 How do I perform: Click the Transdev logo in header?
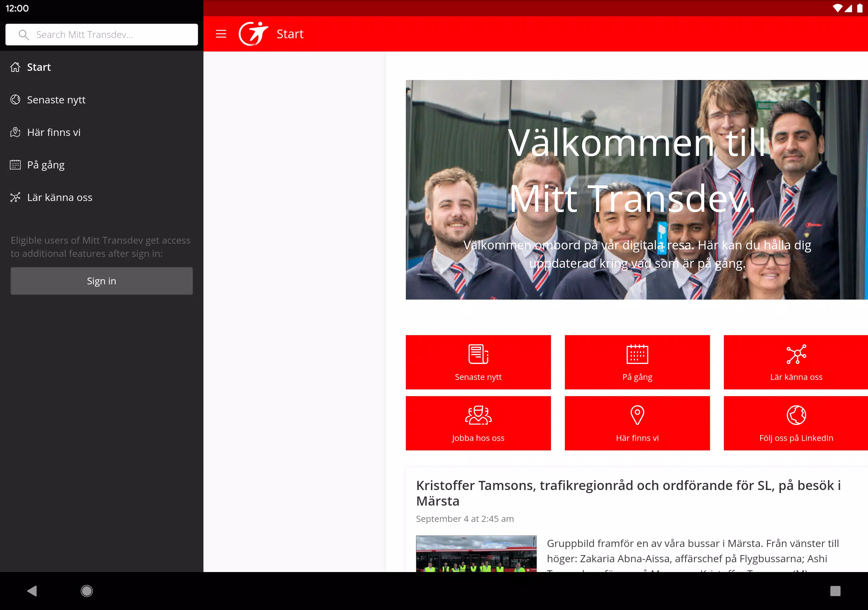tap(253, 34)
